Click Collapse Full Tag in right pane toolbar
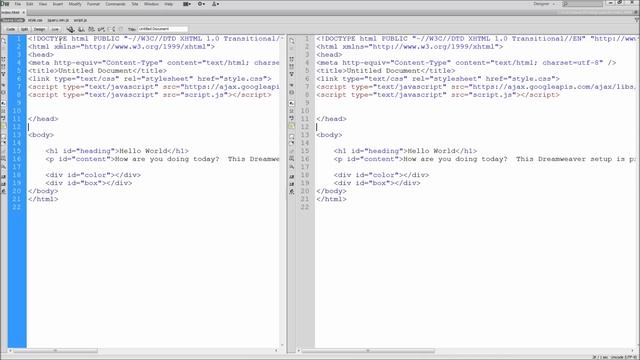 click(291, 59)
